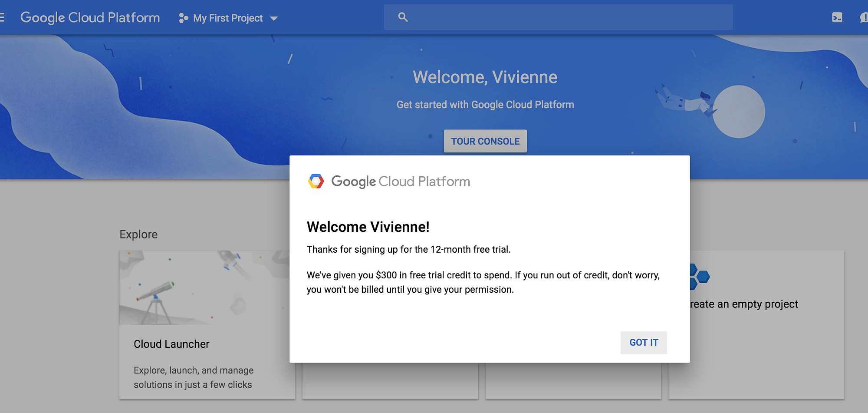Viewport: 868px width, 413px height.
Task: Open the navigation hamburger menu
Action: [2, 17]
